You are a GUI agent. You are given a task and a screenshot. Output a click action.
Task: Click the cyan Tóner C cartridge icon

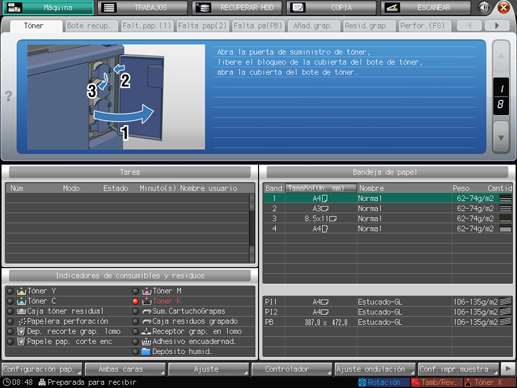21,301
